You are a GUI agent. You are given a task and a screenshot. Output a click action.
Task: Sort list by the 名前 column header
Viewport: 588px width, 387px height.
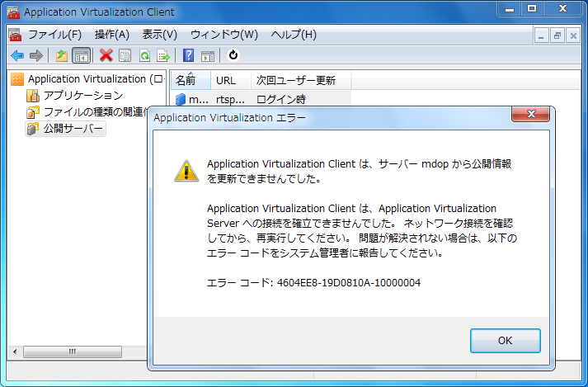tap(191, 80)
